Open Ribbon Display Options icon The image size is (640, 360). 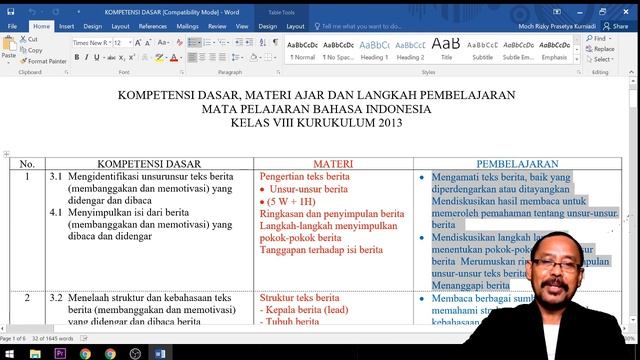click(x=557, y=12)
